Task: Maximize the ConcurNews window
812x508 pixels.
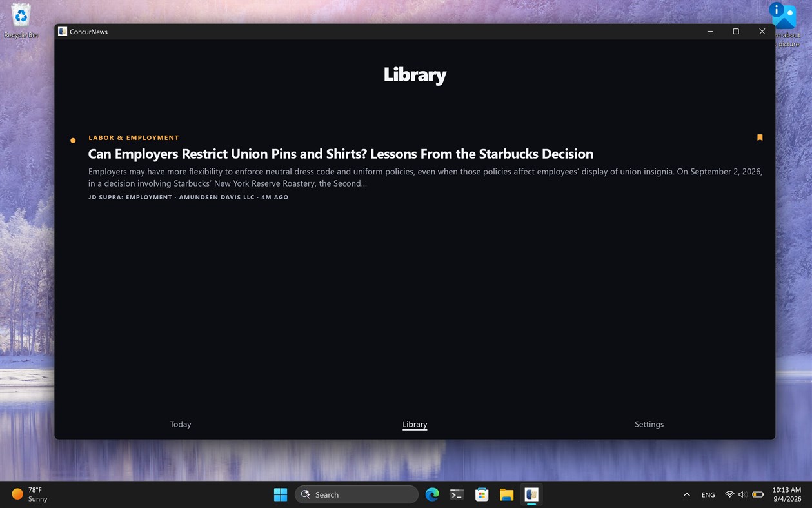Action: [x=736, y=32]
